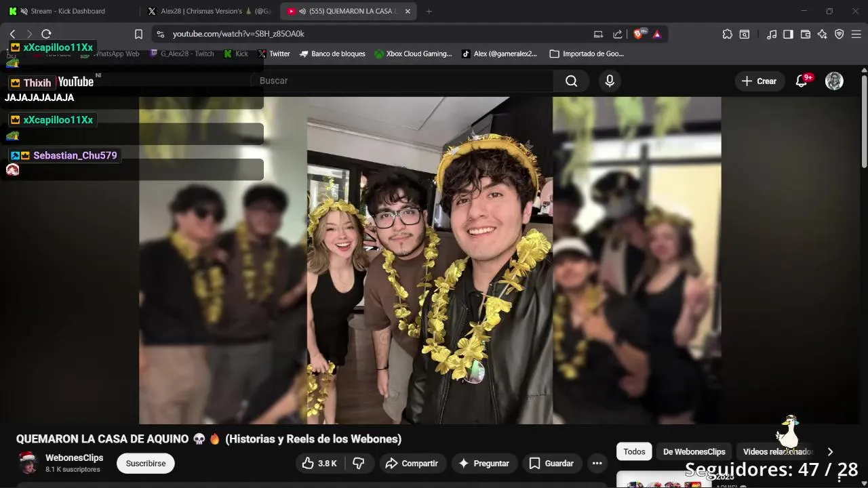
Task: Expand Importado de Goo... bookmark folder
Action: tap(587, 54)
